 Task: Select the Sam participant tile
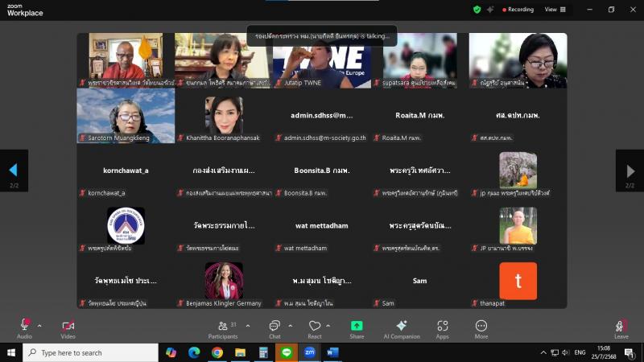(x=419, y=281)
